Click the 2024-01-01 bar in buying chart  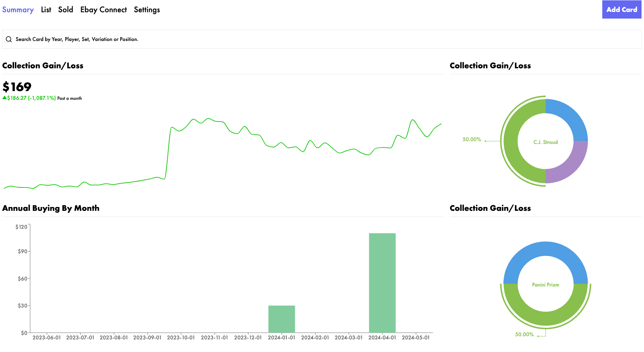(x=282, y=319)
